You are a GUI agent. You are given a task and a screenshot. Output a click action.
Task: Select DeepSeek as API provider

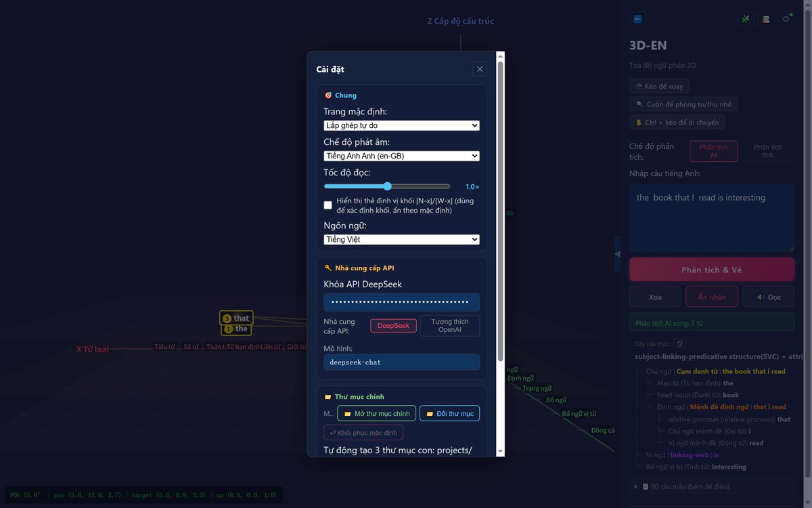coord(393,326)
